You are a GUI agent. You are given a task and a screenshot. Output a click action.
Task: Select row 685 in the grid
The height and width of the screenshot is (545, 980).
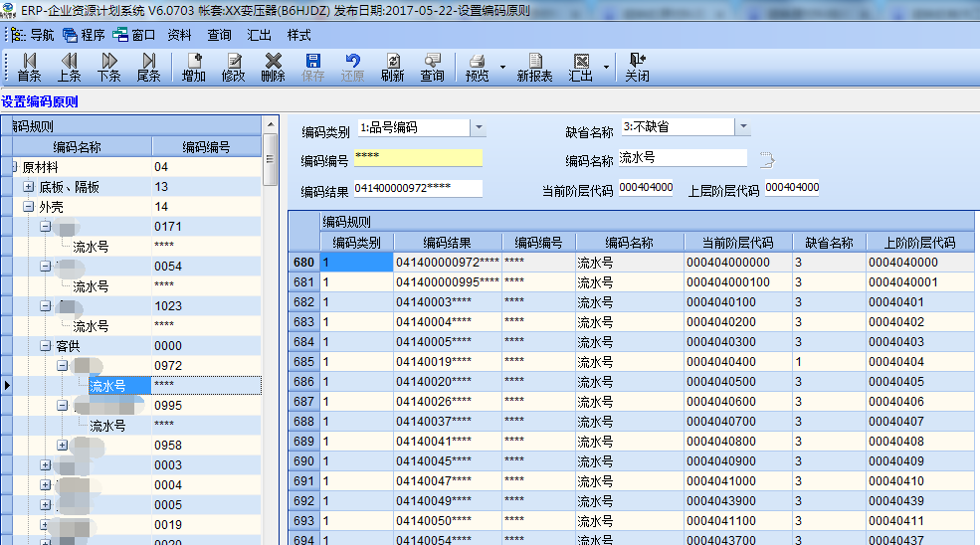pos(631,361)
